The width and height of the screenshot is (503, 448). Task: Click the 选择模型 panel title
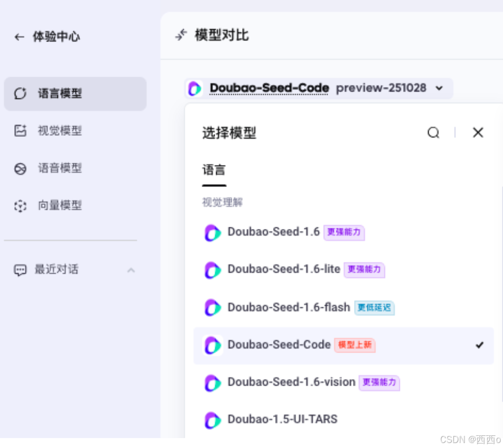click(229, 132)
